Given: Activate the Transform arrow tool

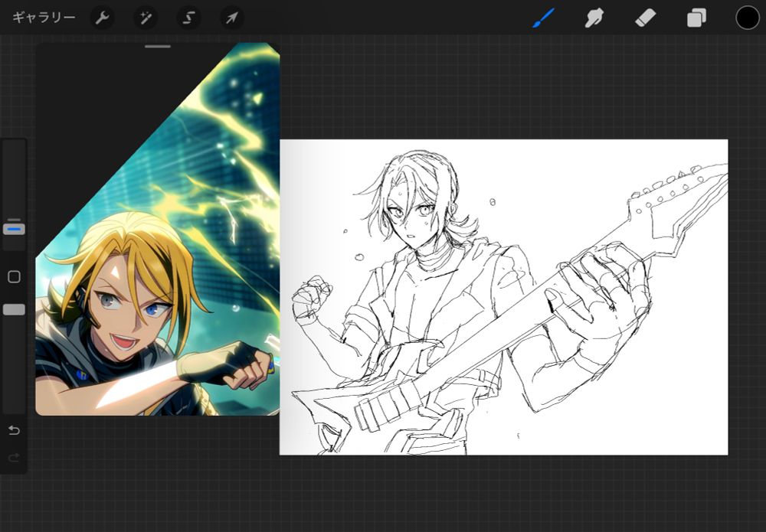Looking at the screenshot, I should [231, 18].
